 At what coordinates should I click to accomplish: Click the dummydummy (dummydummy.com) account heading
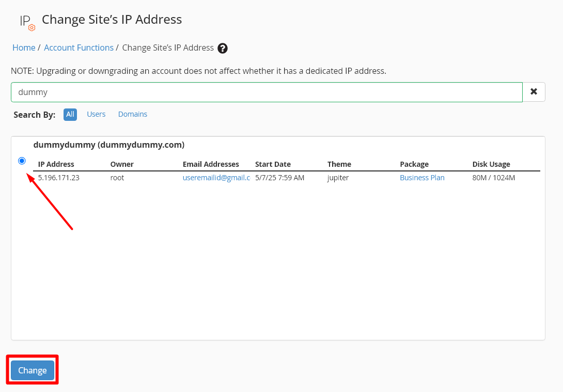pos(109,145)
